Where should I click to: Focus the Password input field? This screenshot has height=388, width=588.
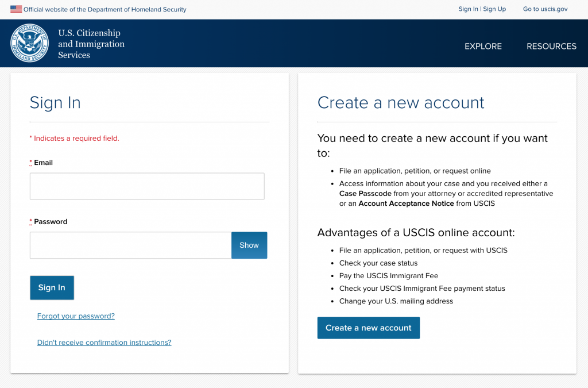click(x=130, y=245)
